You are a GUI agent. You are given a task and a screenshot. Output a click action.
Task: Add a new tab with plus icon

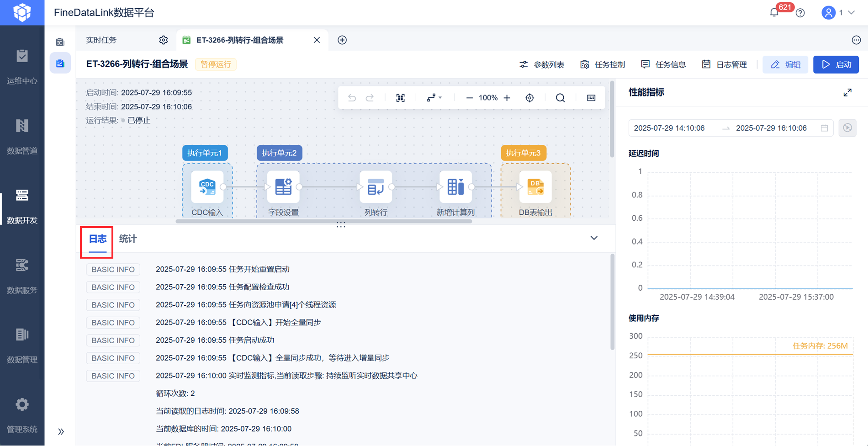coord(342,40)
